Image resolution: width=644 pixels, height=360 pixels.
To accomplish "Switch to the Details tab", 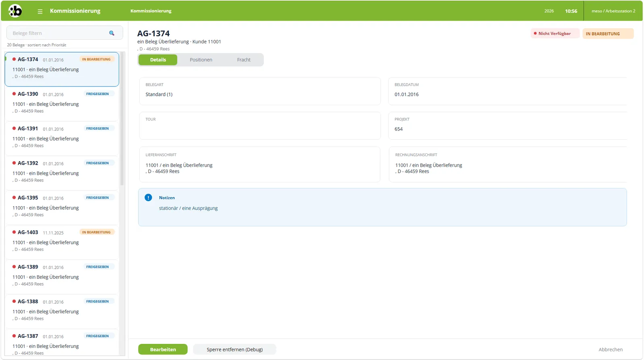I will [158, 60].
